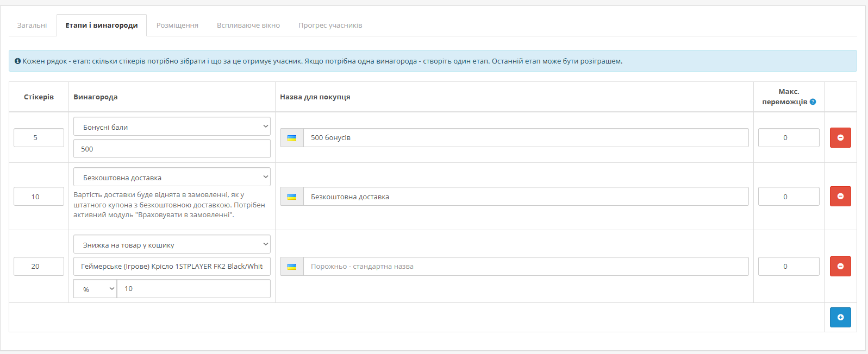Viewport: 868px width, 354px height.
Task: Open the % discount type dropdown
Action: (x=95, y=288)
